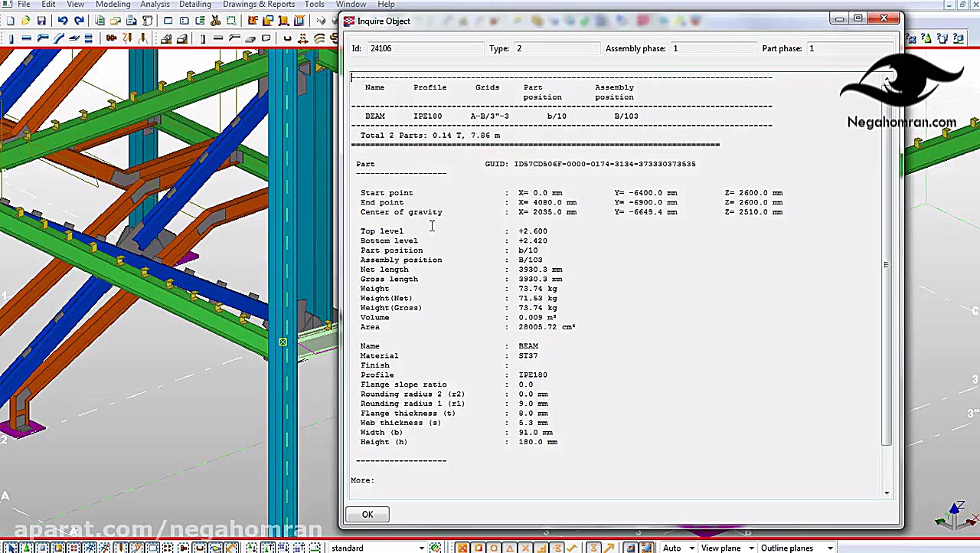Click the material value ST37

528,356
